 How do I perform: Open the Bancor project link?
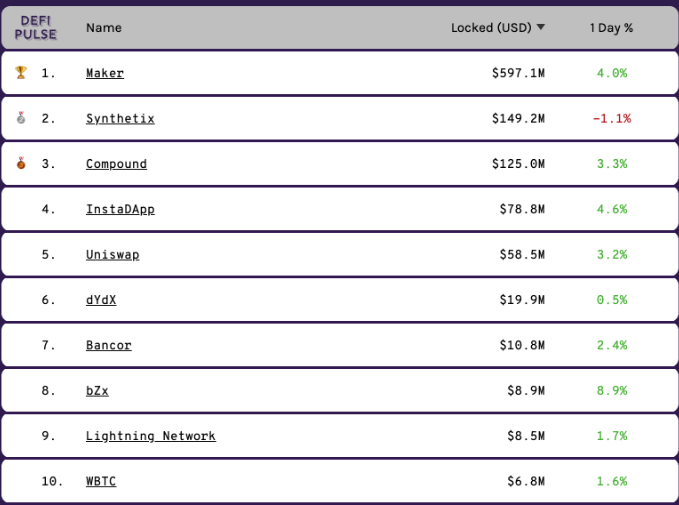click(109, 345)
